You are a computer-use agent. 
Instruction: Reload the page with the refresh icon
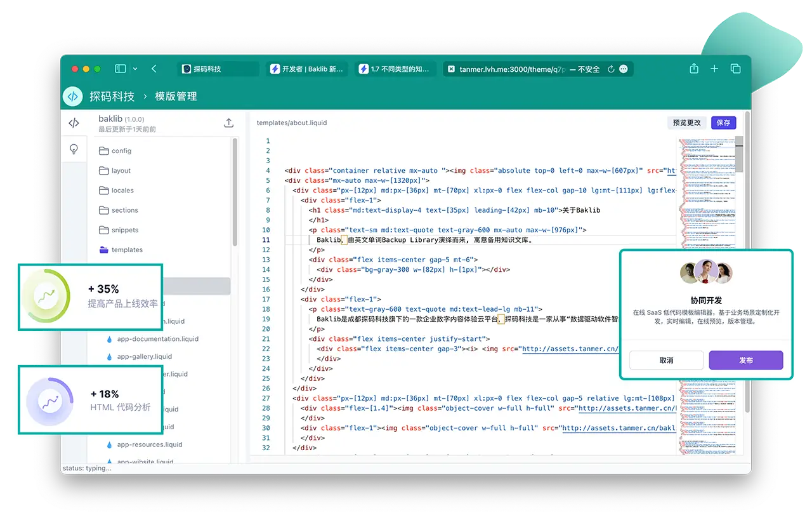[611, 69]
